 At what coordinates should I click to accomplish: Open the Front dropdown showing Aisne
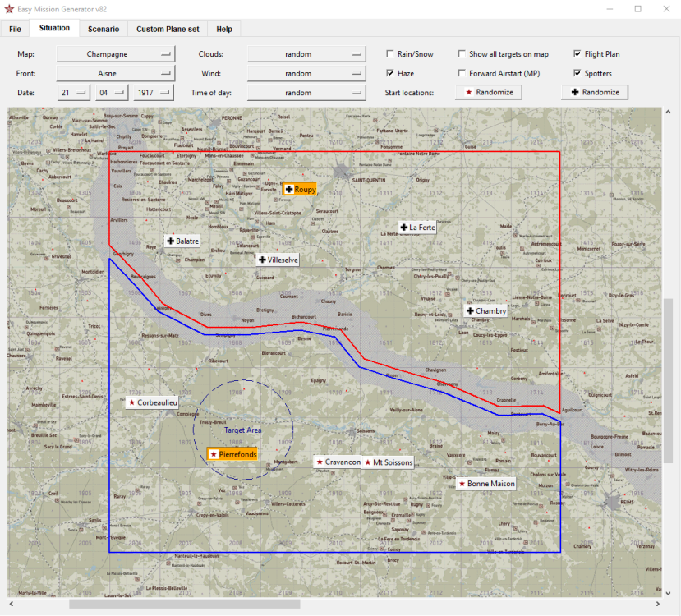pyautogui.click(x=116, y=73)
